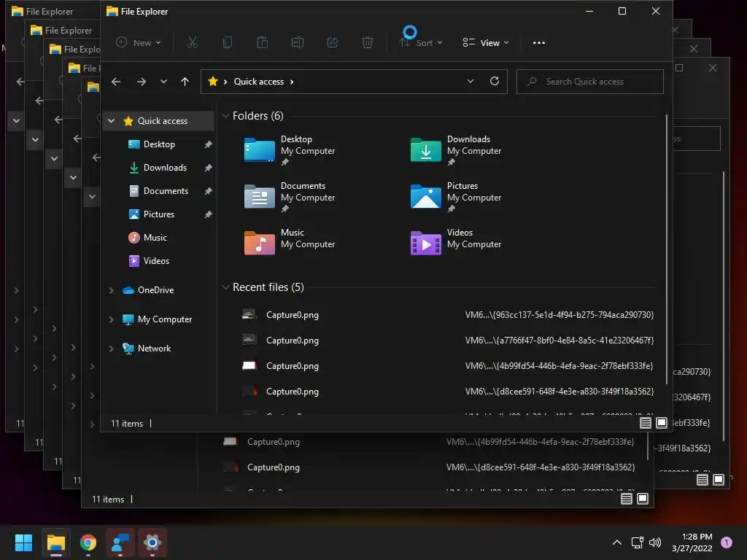
Task: Unpin Documents via sidebar pin icon
Action: coord(208,191)
